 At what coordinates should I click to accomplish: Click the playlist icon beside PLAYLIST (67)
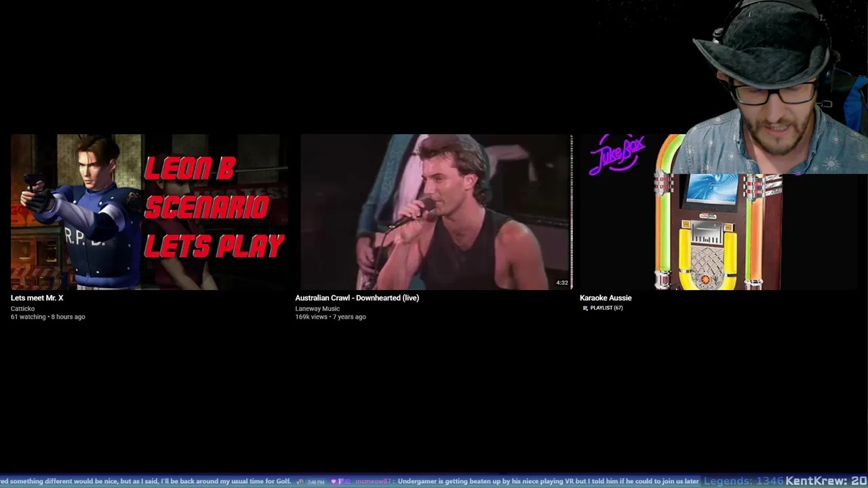tap(585, 308)
